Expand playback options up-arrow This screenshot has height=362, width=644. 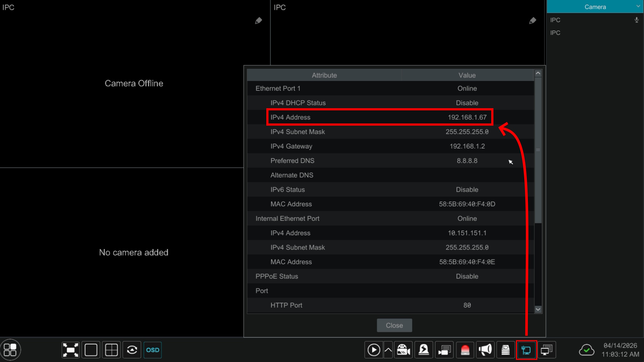click(x=388, y=350)
